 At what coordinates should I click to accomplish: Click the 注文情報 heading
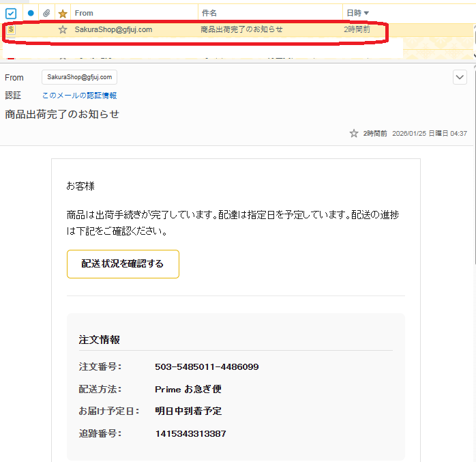click(100, 340)
